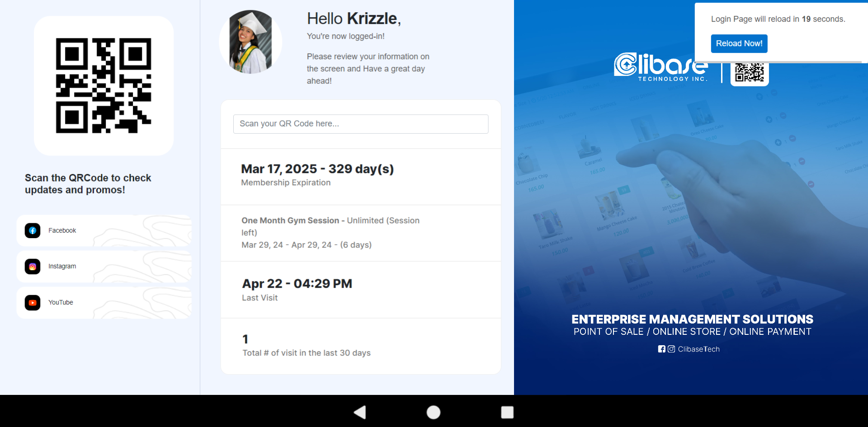Select the Membership Expiration row

coord(360,175)
